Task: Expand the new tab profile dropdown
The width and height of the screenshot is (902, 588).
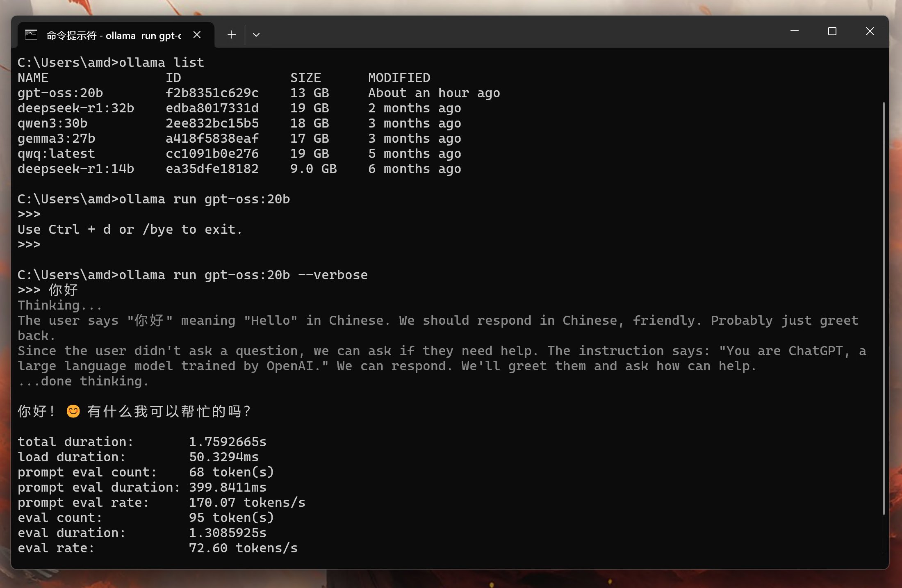Action: pyautogui.click(x=256, y=35)
